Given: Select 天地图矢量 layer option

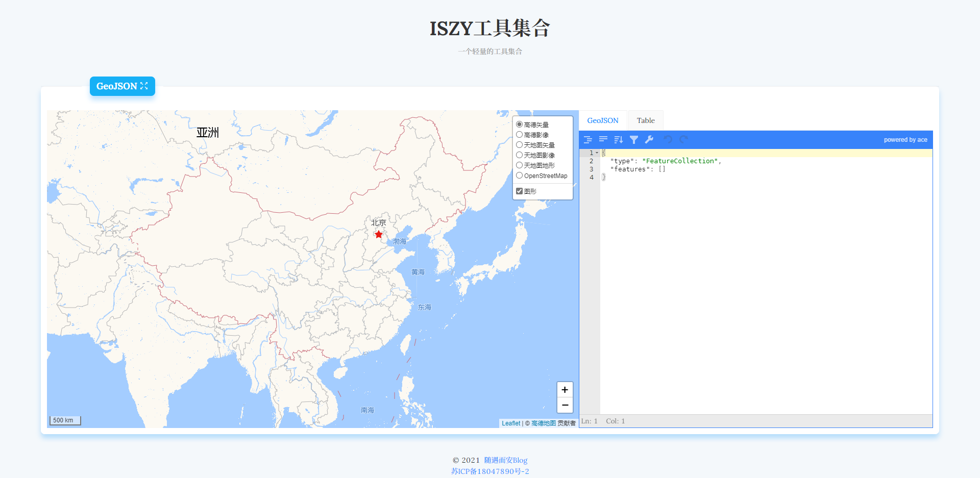Looking at the screenshot, I should pos(519,145).
